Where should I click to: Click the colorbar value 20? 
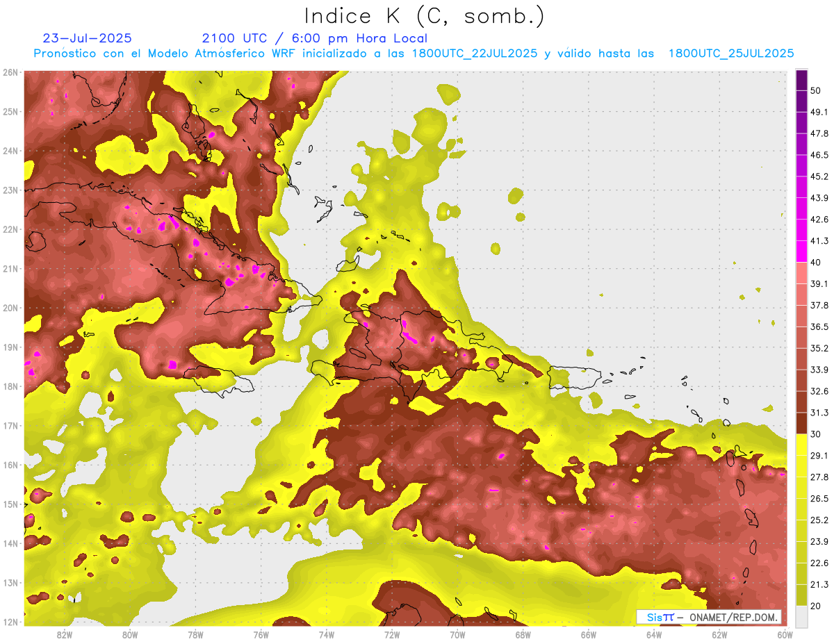[x=815, y=606]
